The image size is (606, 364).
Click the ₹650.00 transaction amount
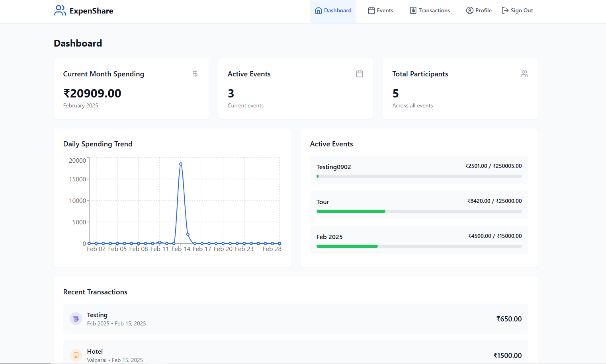(509, 319)
